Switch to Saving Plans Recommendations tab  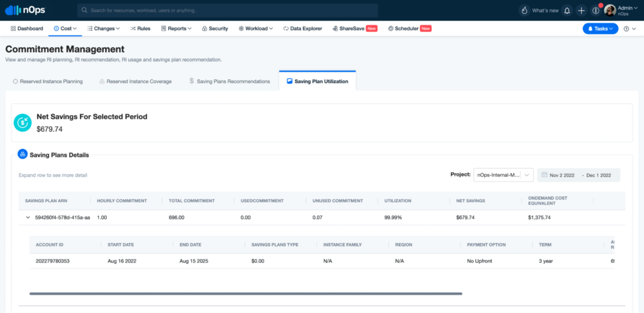(x=229, y=81)
